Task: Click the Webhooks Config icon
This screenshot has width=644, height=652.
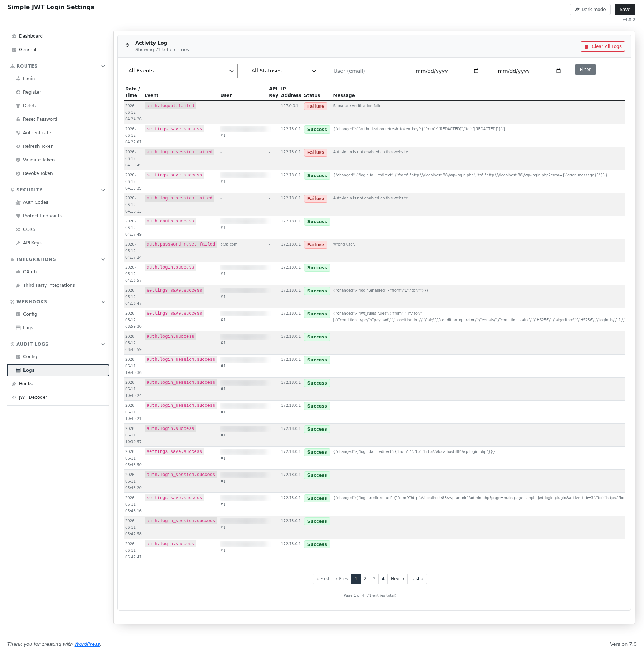Action: click(x=18, y=314)
